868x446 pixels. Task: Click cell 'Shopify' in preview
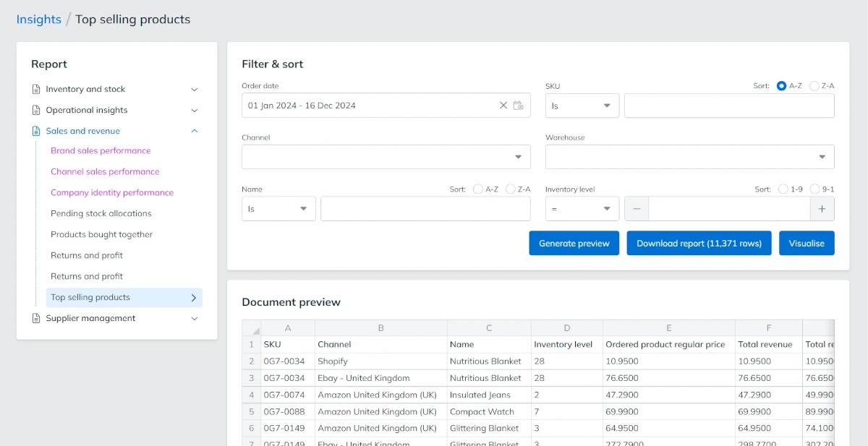point(381,361)
